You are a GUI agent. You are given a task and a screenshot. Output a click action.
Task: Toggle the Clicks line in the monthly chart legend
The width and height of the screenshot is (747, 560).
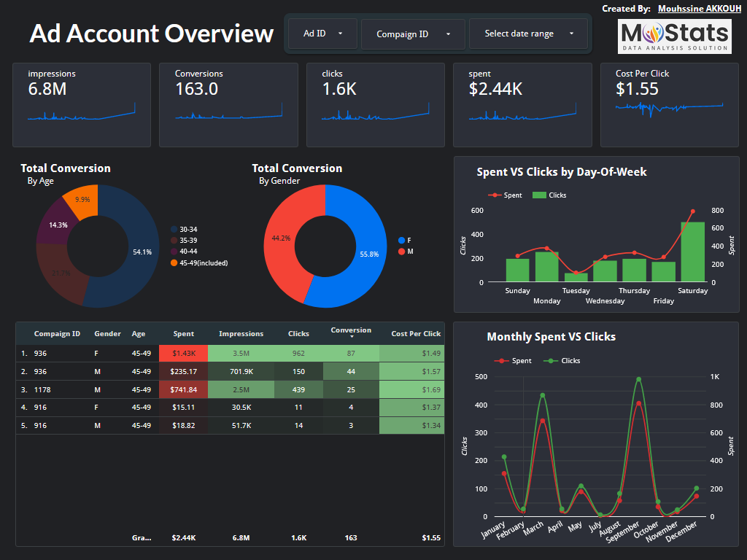tap(562, 361)
